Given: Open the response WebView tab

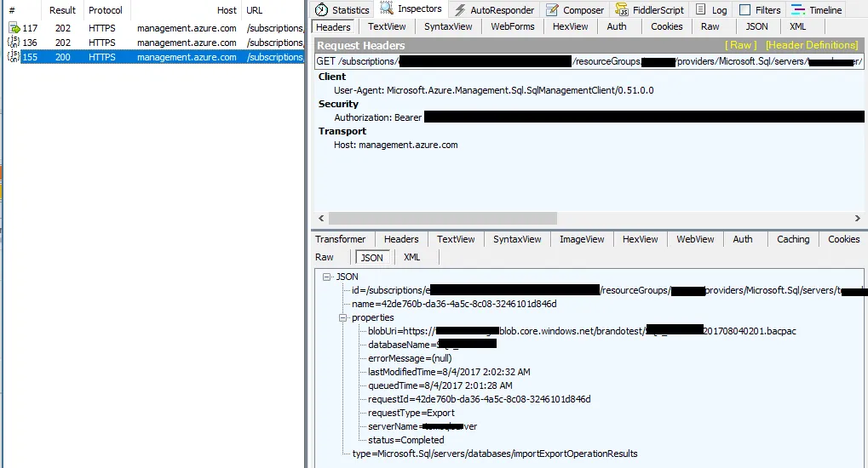Looking at the screenshot, I should coord(695,239).
